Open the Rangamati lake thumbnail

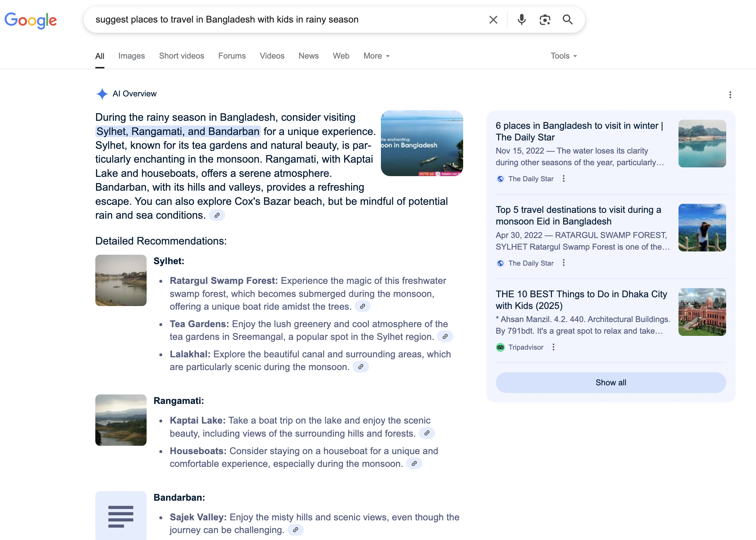click(x=121, y=420)
